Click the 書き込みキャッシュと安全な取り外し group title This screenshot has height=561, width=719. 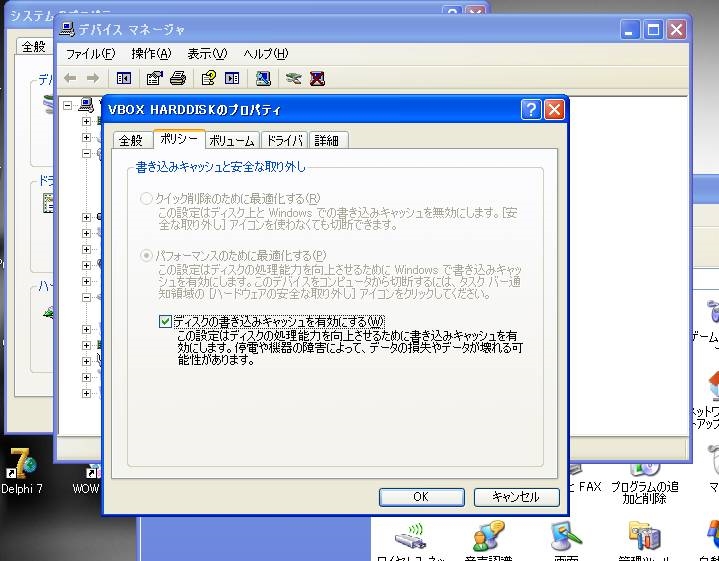click(x=221, y=167)
